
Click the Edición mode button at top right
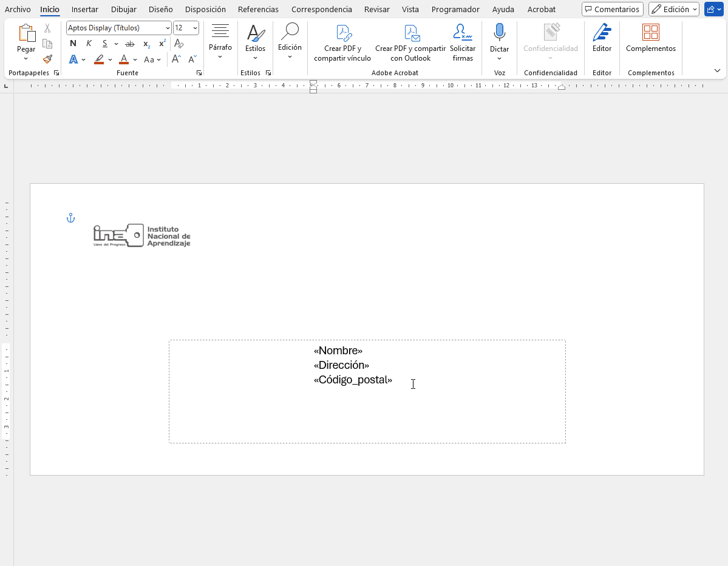pyautogui.click(x=673, y=9)
